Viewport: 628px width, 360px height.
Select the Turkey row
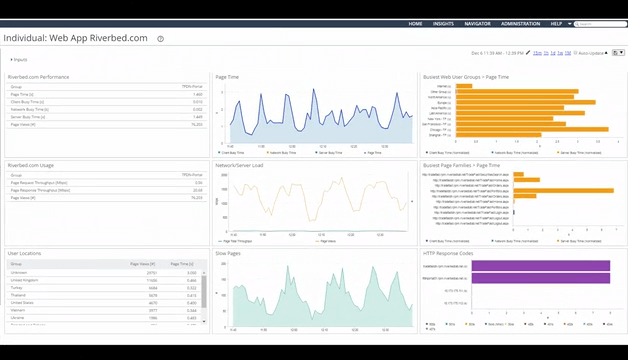pyautogui.click(x=103, y=288)
